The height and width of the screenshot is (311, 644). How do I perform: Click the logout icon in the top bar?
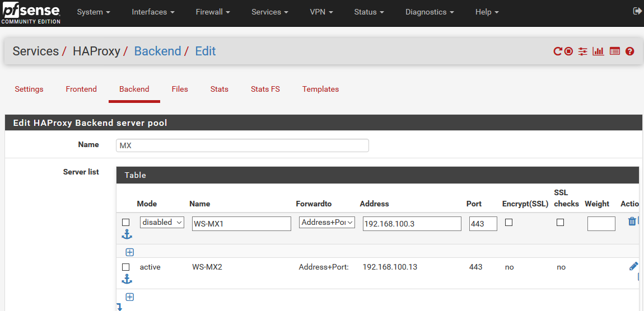tap(637, 12)
